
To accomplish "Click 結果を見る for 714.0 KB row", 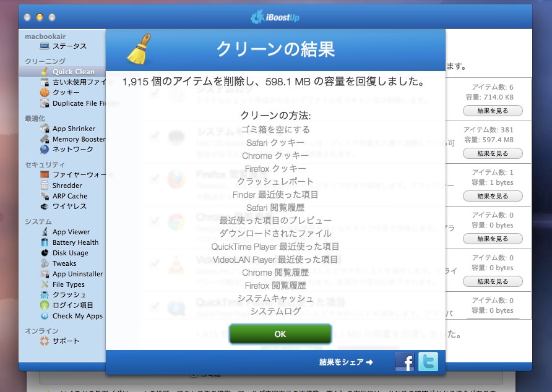I will pyautogui.click(x=493, y=111).
